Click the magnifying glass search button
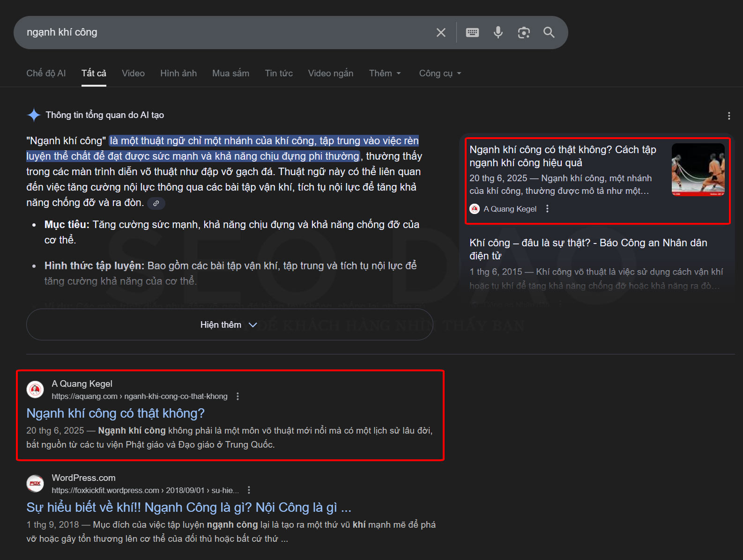The height and width of the screenshot is (560, 743). 549,32
